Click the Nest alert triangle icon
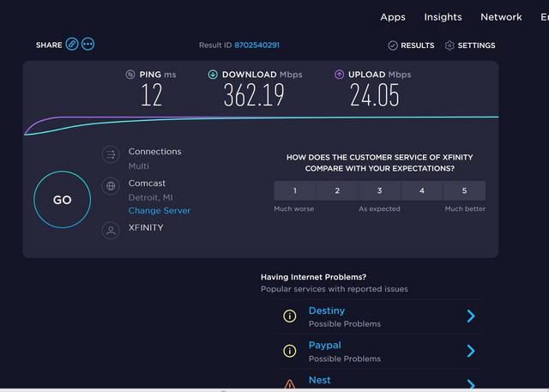 [290, 384]
